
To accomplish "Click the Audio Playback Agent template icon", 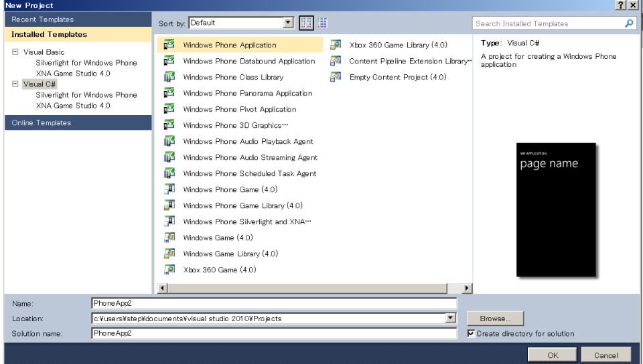I will [x=169, y=141].
